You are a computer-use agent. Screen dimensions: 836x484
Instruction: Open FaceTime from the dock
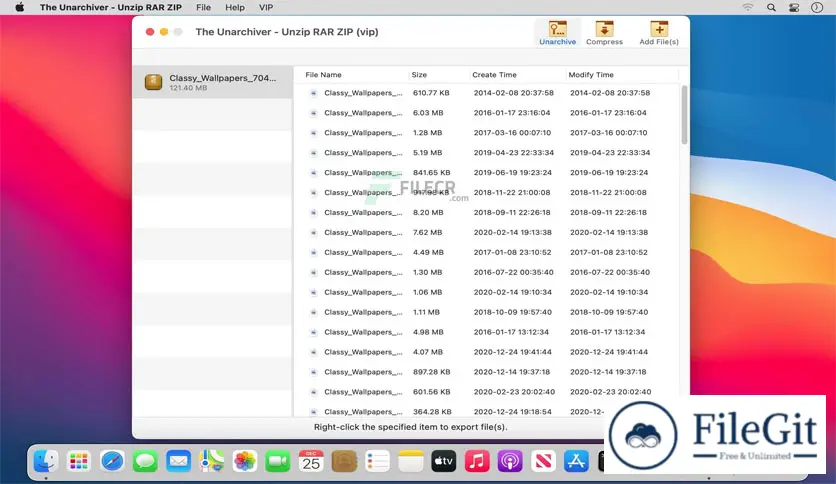[278, 461]
